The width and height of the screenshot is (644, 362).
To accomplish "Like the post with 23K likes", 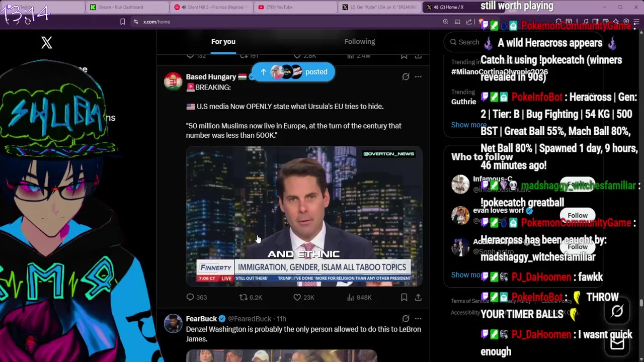I will click(x=303, y=297).
